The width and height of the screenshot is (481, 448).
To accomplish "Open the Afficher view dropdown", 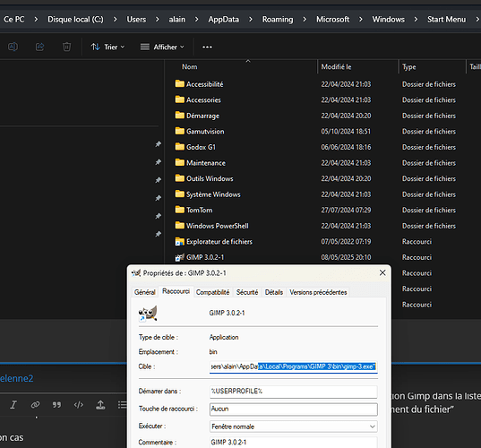I will coord(162,47).
